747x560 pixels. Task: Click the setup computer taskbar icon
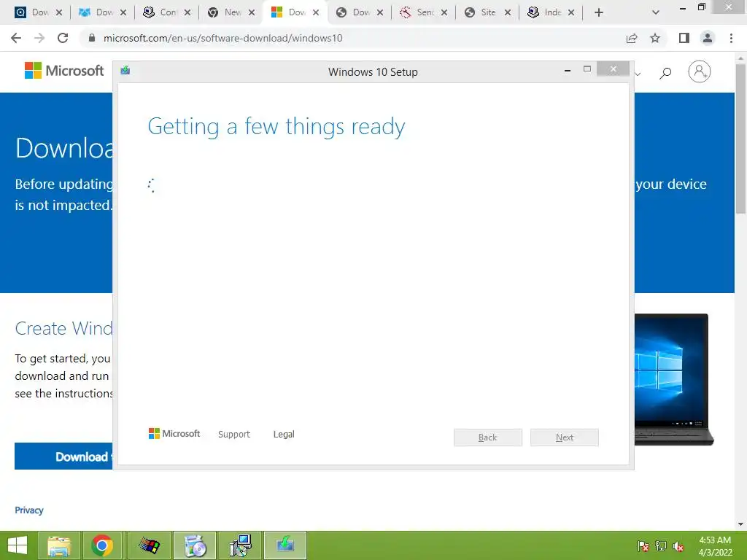pos(240,545)
